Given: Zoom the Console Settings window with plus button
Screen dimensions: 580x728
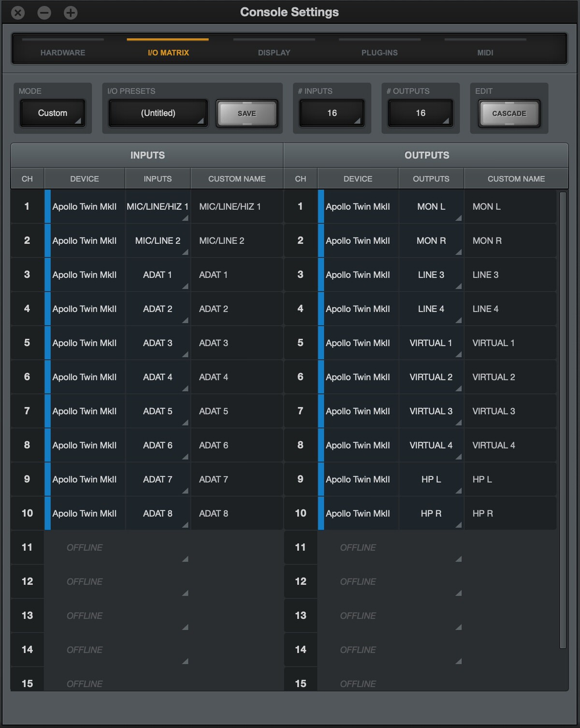Looking at the screenshot, I should point(71,13).
